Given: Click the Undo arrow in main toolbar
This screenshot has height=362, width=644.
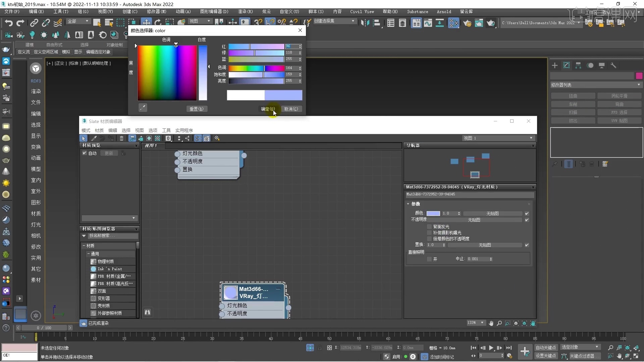Looking at the screenshot, I should click(9, 23).
